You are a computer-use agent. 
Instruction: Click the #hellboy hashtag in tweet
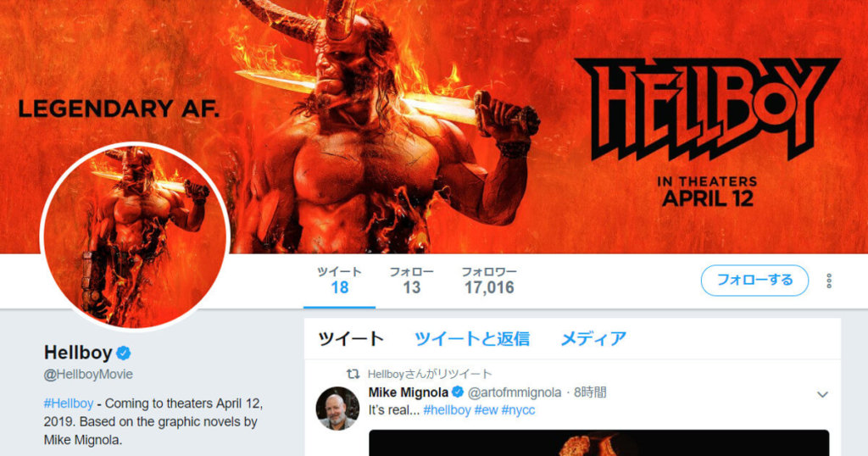[447, 410]
